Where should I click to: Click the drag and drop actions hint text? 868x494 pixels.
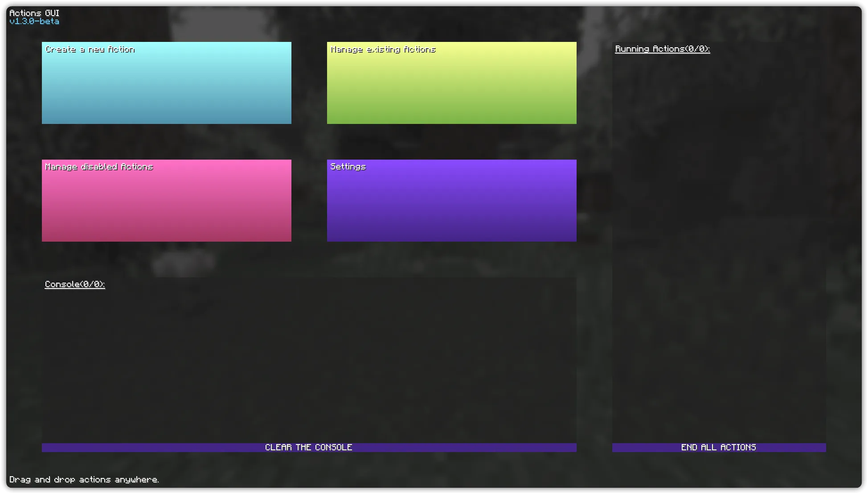(85, 479)
